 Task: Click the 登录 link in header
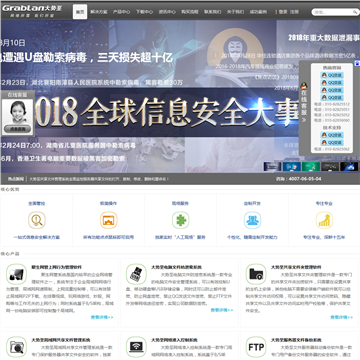(283, 12)
